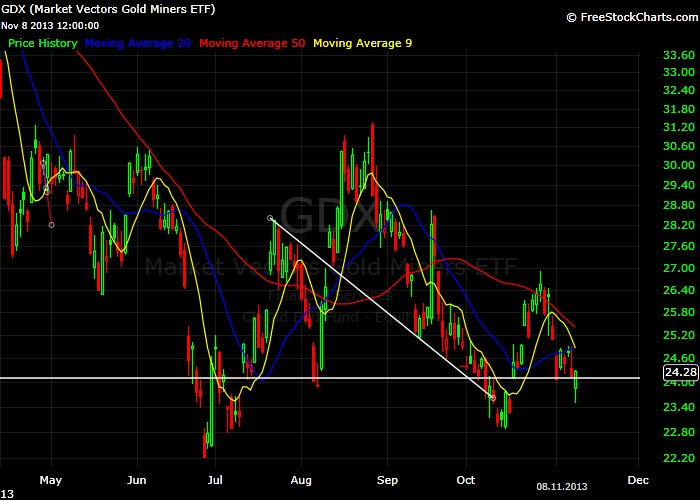
Task: Click the 30.60 price axis label
Action: point(679,146)
